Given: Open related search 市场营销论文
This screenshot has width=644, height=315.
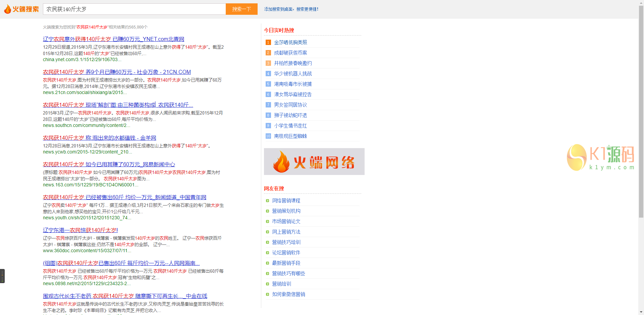Looking at the screenshot, I should tap(286, 222).
